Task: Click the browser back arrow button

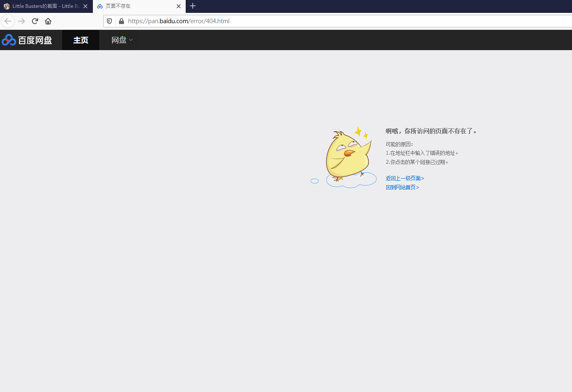Action: pyautogui.click(x=8, y=21)
